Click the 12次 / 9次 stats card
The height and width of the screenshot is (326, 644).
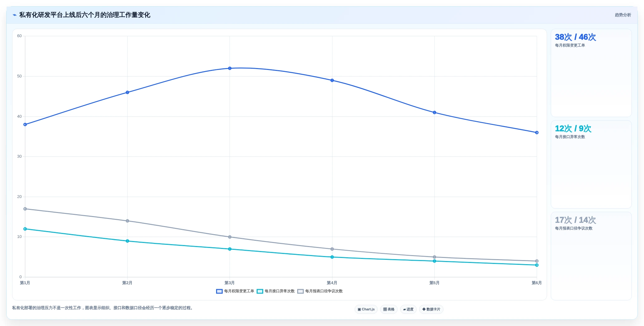point(591,165)
